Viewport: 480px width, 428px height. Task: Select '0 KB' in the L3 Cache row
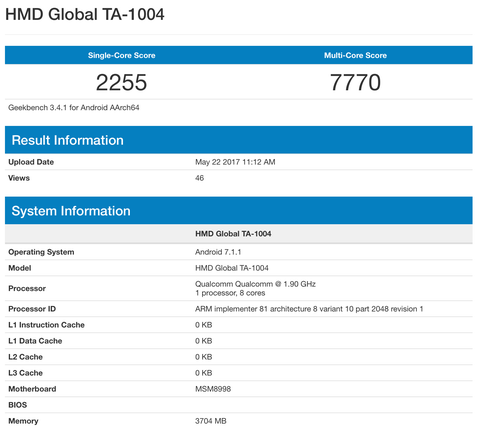point(204,373)
